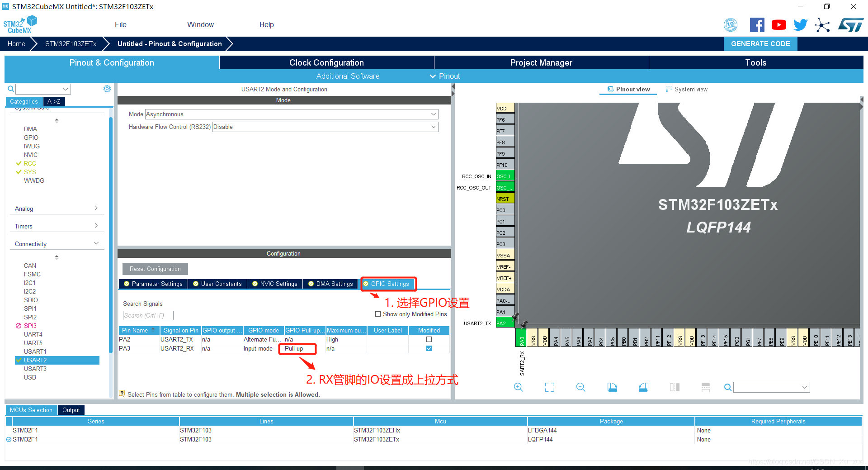
Task: Click the category panel vertical scrollbar
Action: point(111,235)
